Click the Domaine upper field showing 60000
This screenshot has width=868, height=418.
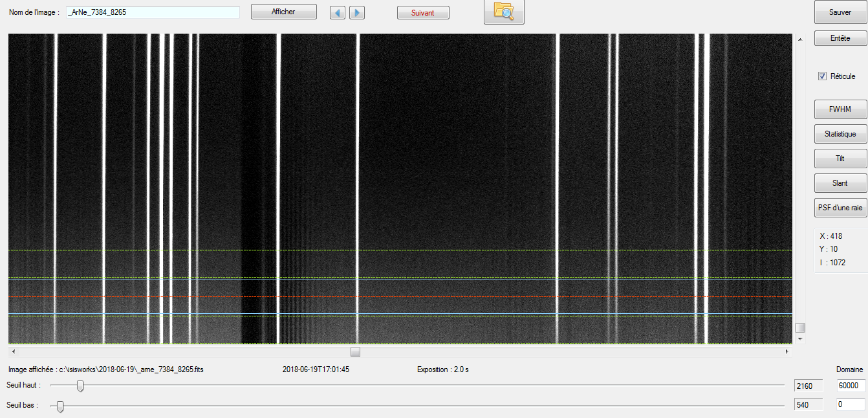(851, 386)
